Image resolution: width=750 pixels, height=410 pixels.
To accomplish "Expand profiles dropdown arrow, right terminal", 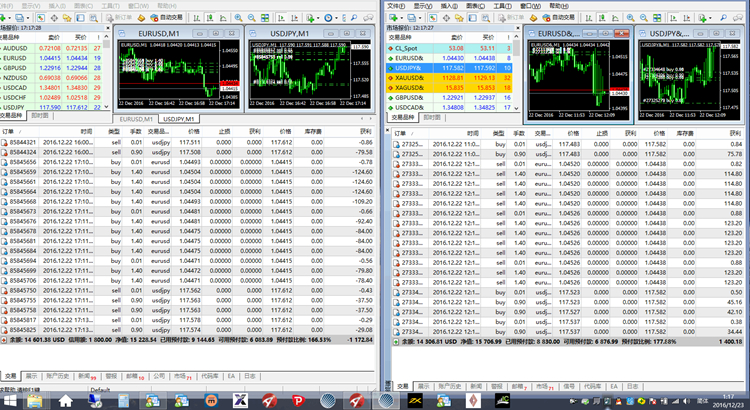I will 420,18.
